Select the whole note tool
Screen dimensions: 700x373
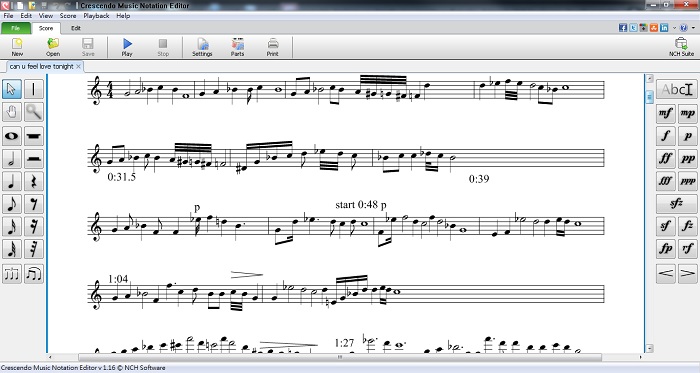[x=12, y=136]
